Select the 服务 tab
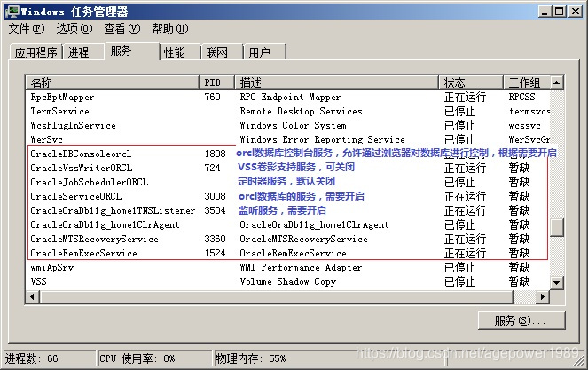Screen dimensions: 588x370 click(131, 51)
